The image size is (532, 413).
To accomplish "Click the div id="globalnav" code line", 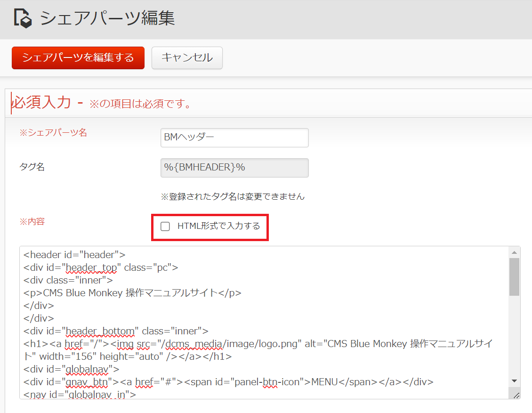I will tap(71, 369).
